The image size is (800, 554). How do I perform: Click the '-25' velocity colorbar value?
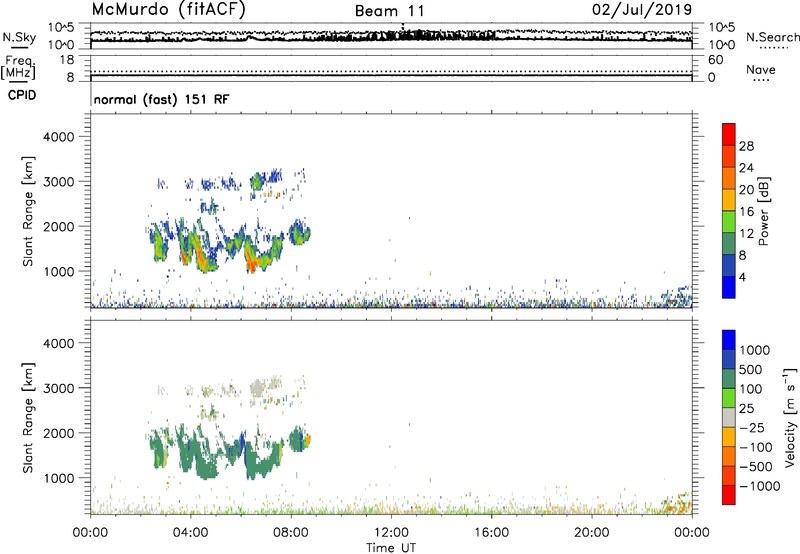click(753, 428)
